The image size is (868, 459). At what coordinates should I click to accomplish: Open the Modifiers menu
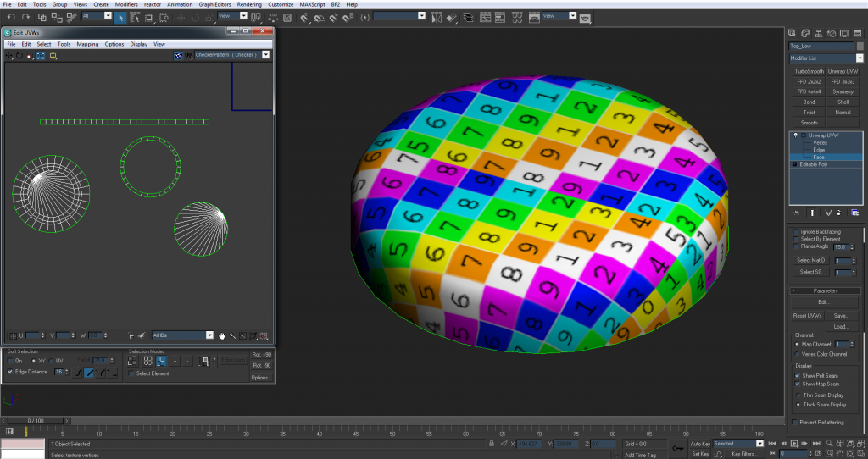click(x=127, y=4)
